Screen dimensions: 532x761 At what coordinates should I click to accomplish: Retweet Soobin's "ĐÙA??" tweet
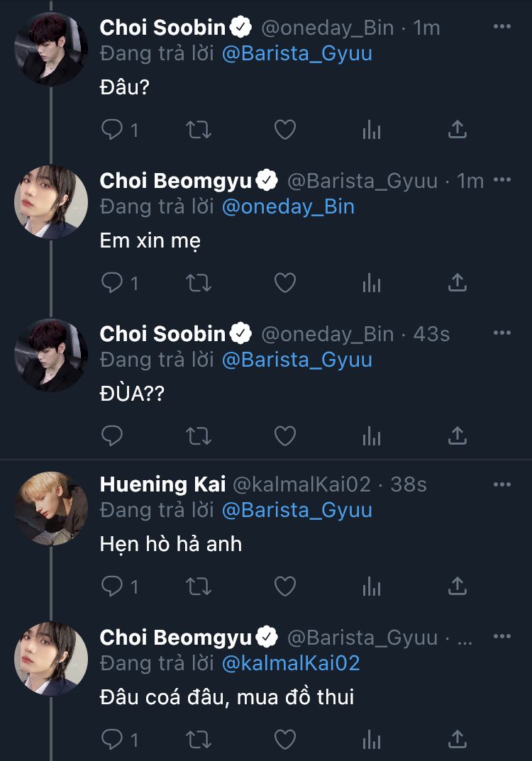(198, 435)
